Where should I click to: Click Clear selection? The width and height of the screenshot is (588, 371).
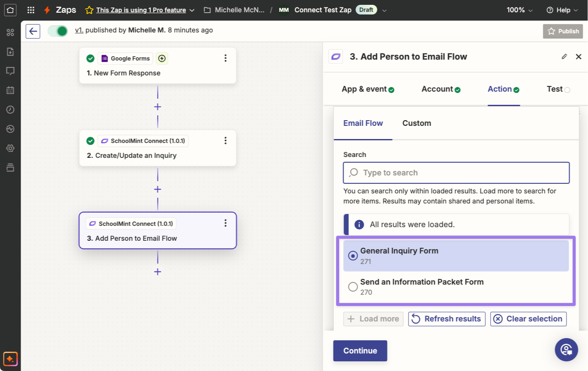click(528, 319)
